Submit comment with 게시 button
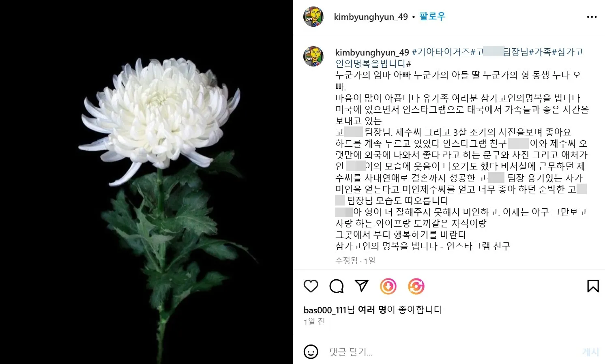The width and height of the screenshot is (605, 364). click(x=590, y=352)
